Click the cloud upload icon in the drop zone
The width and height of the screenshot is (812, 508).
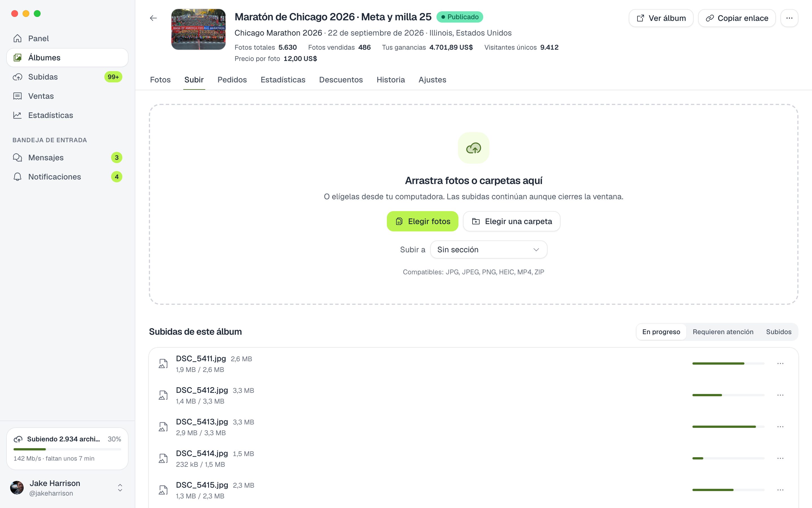click(473, 148)
